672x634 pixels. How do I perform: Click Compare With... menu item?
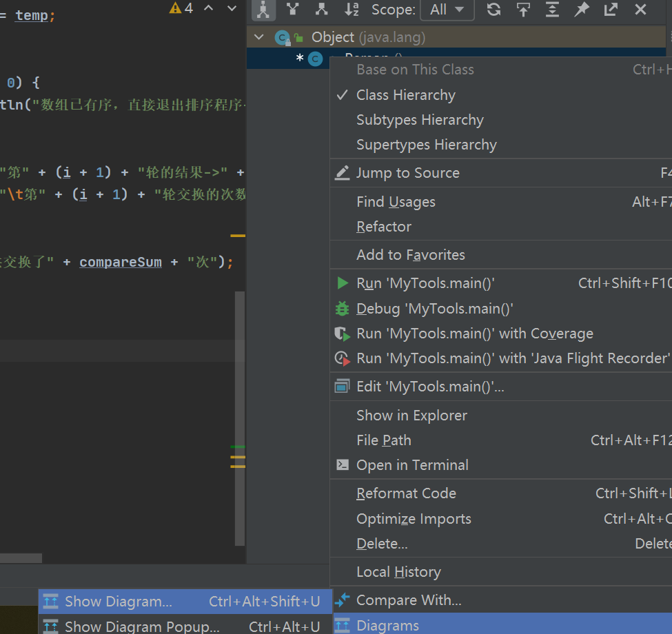pos(501,600)
